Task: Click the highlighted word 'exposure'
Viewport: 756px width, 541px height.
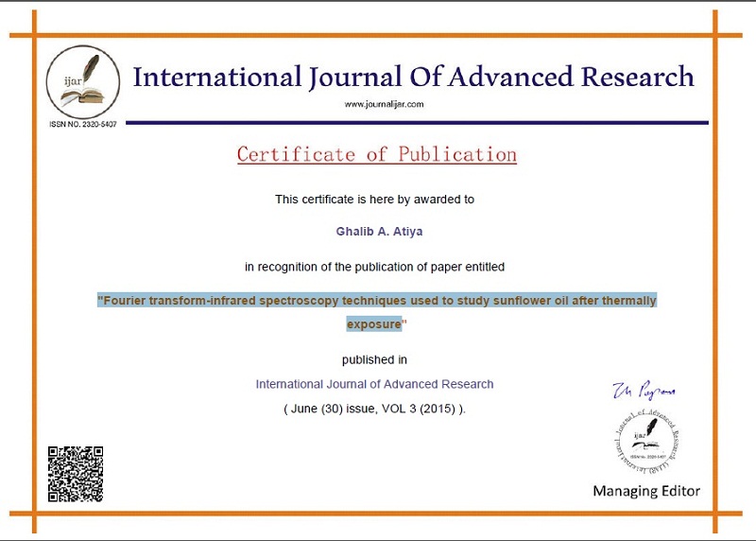Action: [374, 323]
